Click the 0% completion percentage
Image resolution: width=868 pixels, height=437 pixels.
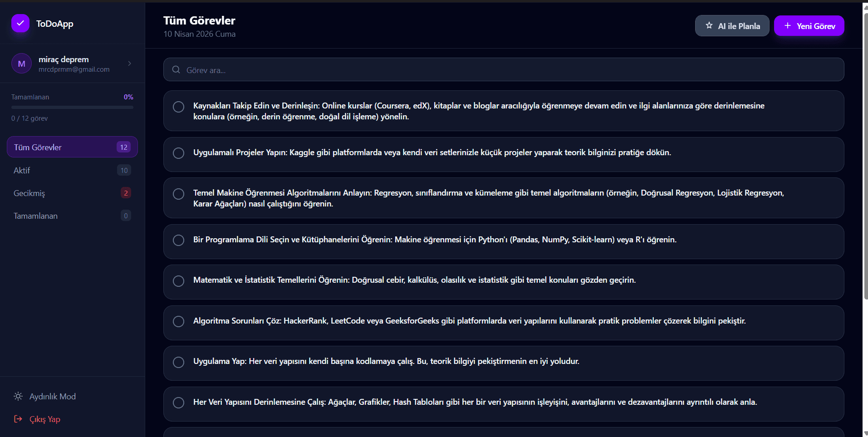pos(128,97)
